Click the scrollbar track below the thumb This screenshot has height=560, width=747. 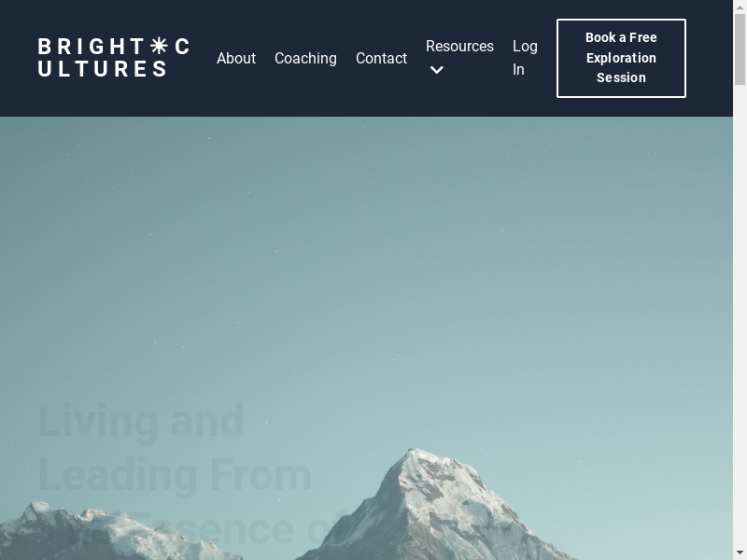(740, 316)
